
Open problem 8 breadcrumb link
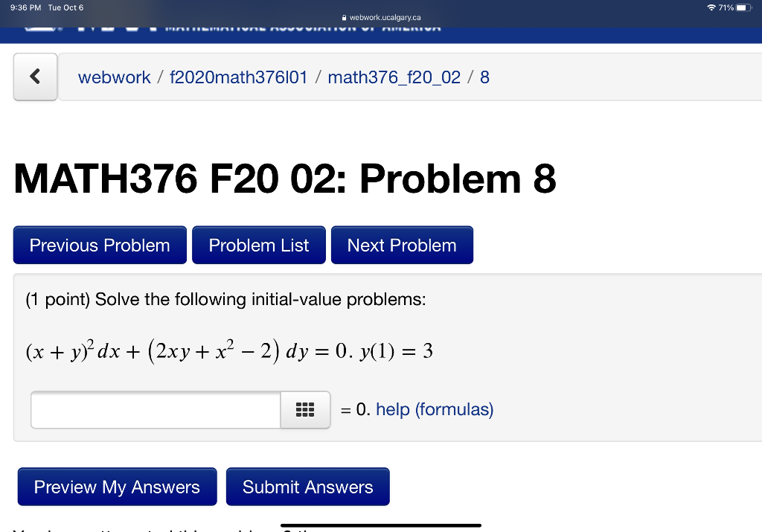pyautogui.click(x=484, y=77)
